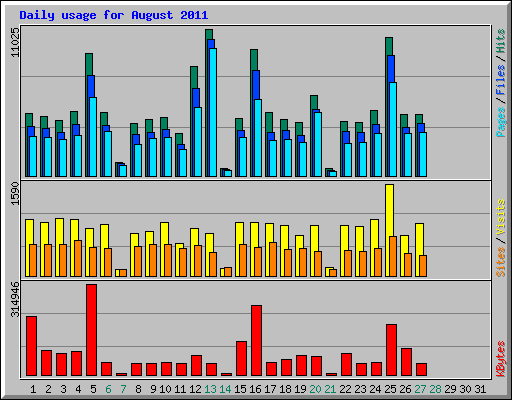Click the green hits bar for day 5
Screen dimensions: 512x400
tap(89, 64)
